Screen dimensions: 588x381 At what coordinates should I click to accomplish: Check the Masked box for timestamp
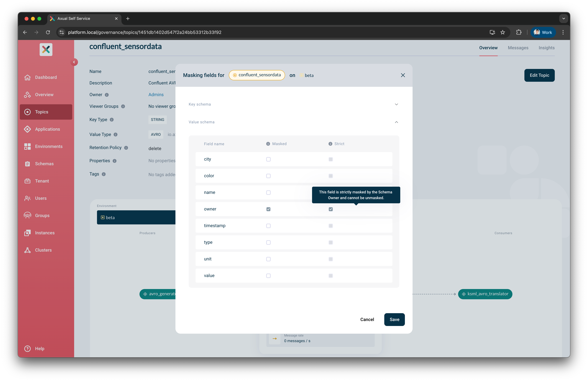tap(268, 226)
